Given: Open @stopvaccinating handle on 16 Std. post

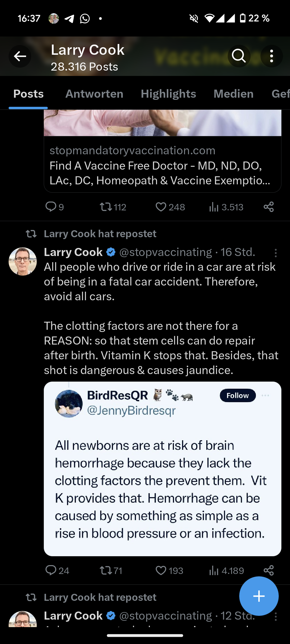Looking at the screenshot, I should coord(165,252).
